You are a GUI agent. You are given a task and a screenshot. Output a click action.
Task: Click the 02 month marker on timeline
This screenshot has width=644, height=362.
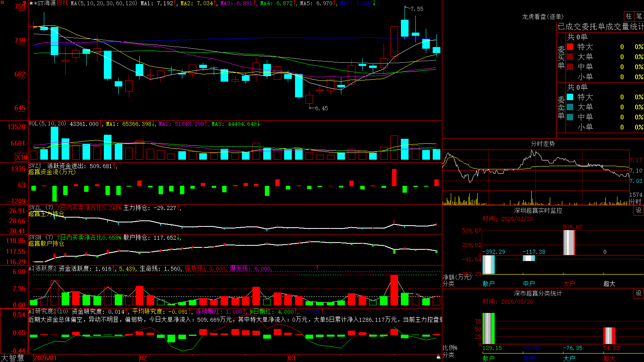(143, 358)
